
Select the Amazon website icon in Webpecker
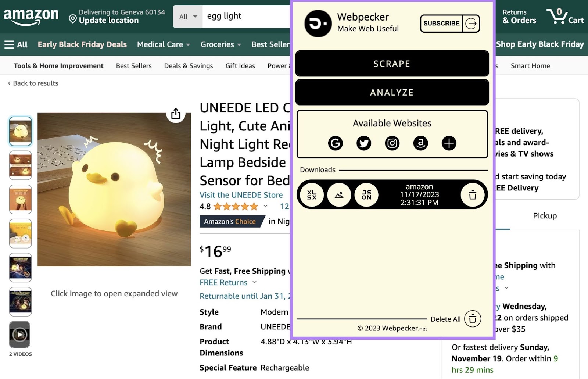[420, 143]
